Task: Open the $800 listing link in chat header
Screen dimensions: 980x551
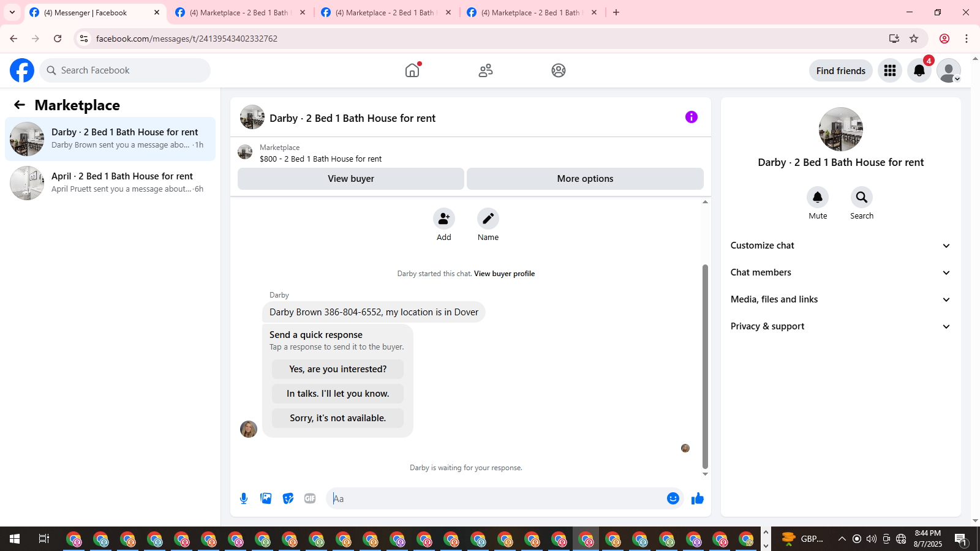Action: (x=320, y=159)
